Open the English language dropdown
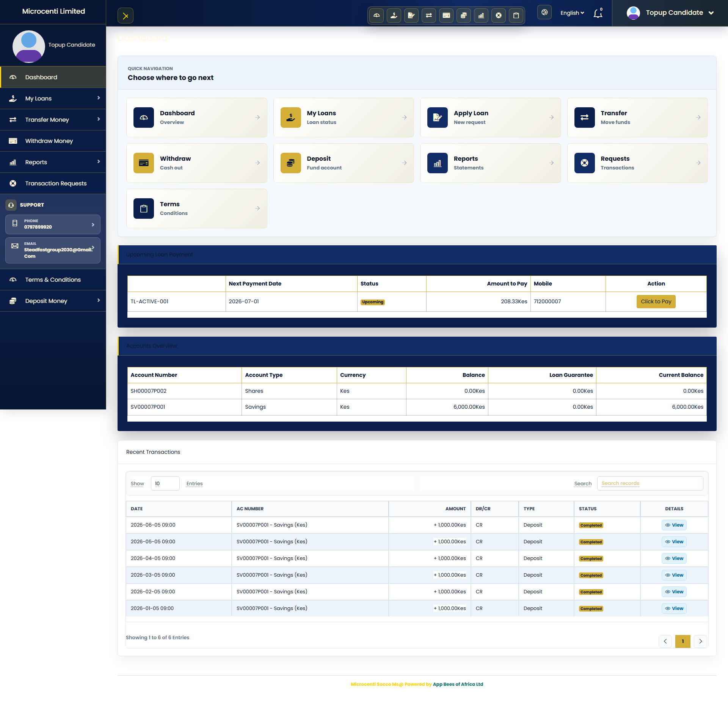Screen dimensions: 728x712 coord(572,13)
